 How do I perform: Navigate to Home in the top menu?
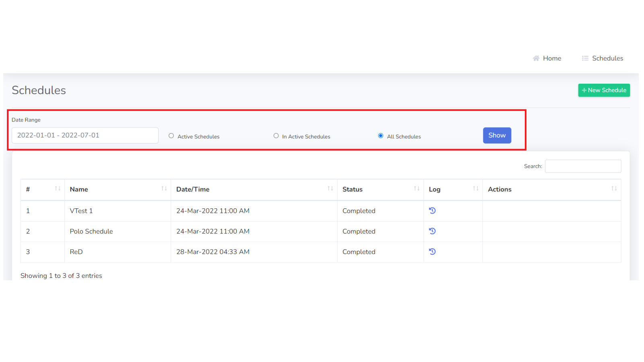tap(552, 58)
